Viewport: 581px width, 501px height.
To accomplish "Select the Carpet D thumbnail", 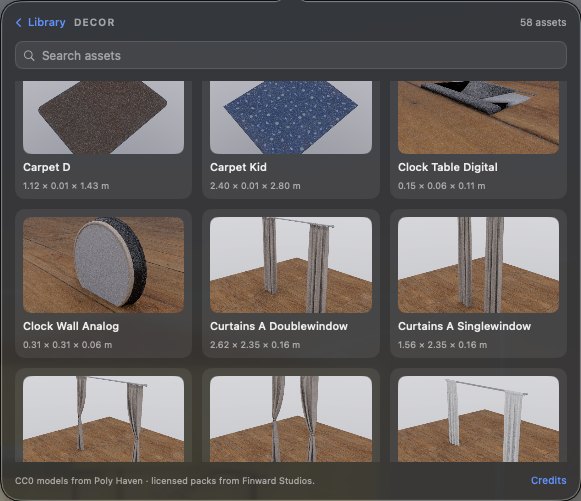I will [x=103, y=117].
